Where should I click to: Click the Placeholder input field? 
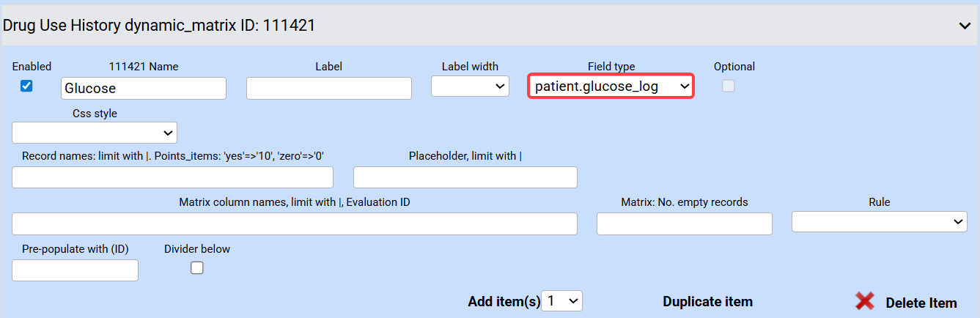[465, 177]
